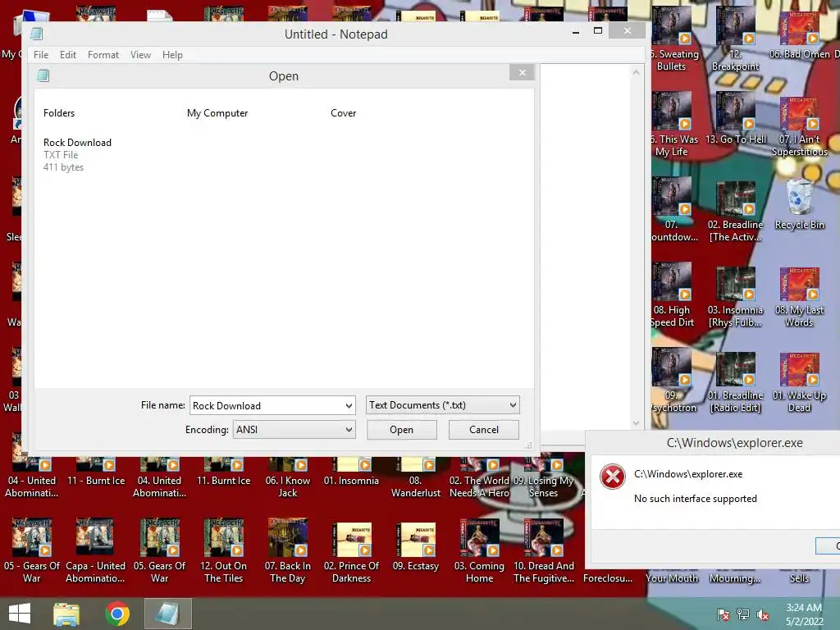Click the 08. Wanderlust file label
The height and width of the screenshot is (630, 840).
pos(416,487)
